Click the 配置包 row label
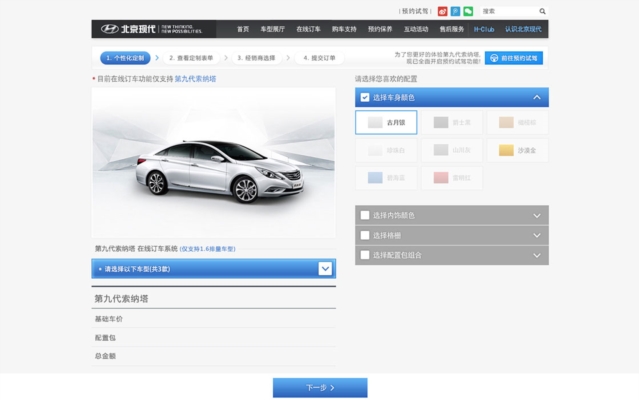The image size is (639, 400). tap(105, 338)
